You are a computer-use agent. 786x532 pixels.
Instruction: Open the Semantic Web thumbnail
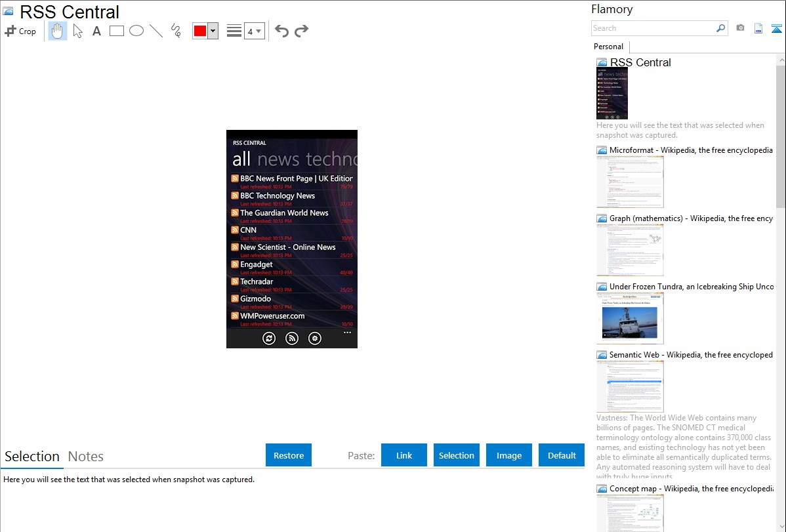coord(630,386)
